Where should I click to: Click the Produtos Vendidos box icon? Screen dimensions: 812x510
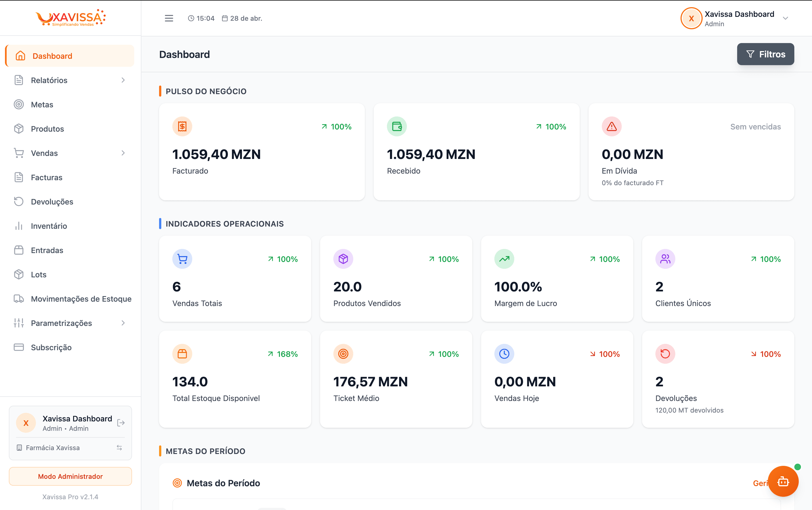click(343, 259)
